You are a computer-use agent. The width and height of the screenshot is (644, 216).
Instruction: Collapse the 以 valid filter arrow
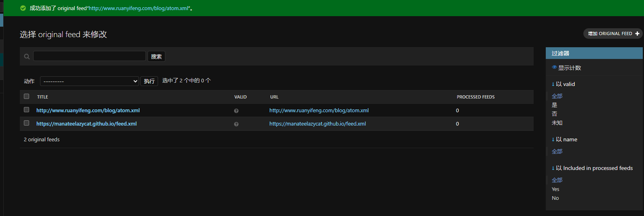[553, 84]
